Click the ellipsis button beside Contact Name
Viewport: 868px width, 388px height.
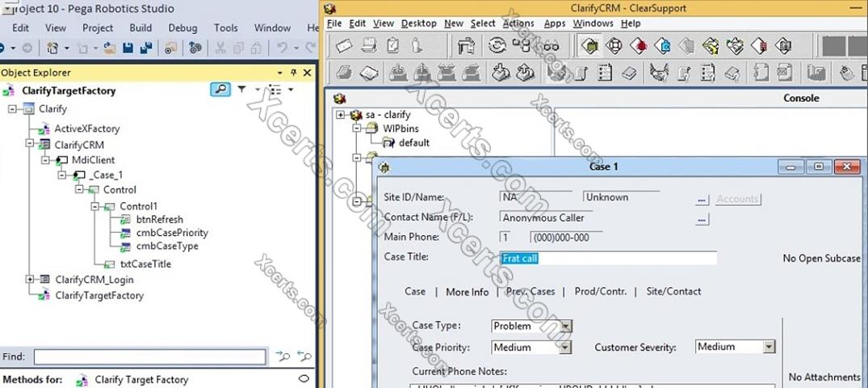pyautogui.click(x=702, y=219)
